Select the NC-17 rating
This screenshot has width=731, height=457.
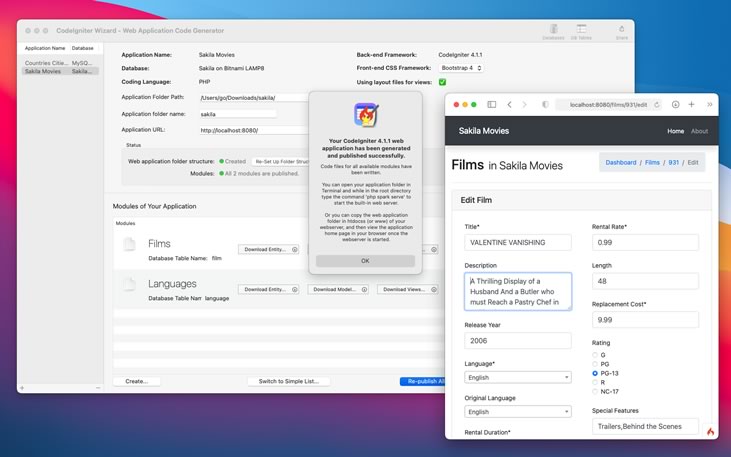(x=595, y=392)
